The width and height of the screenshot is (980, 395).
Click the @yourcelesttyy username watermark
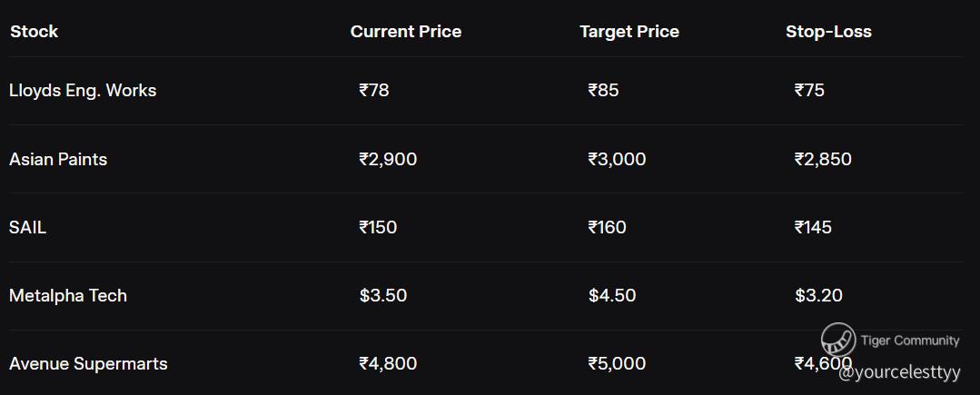click(899, 372)
